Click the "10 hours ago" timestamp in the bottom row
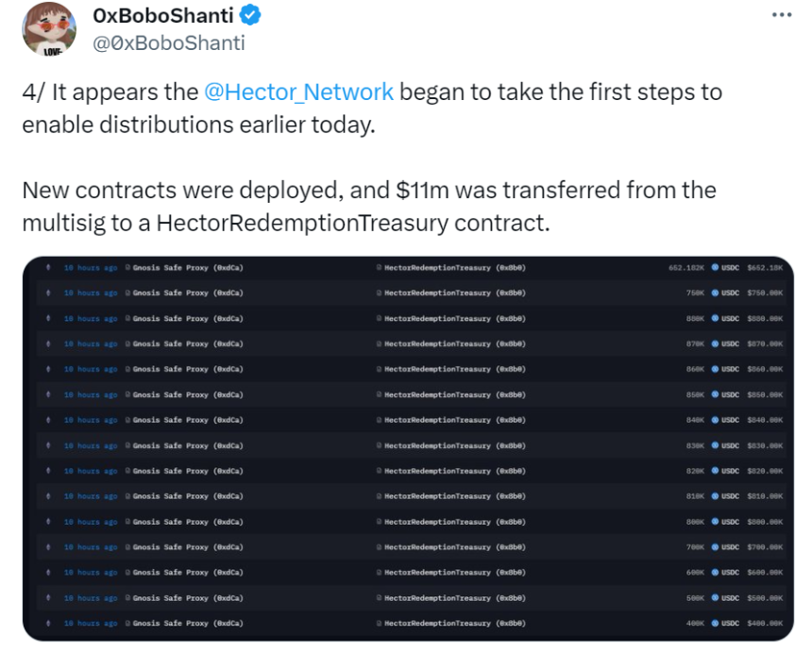 (91, 623)
